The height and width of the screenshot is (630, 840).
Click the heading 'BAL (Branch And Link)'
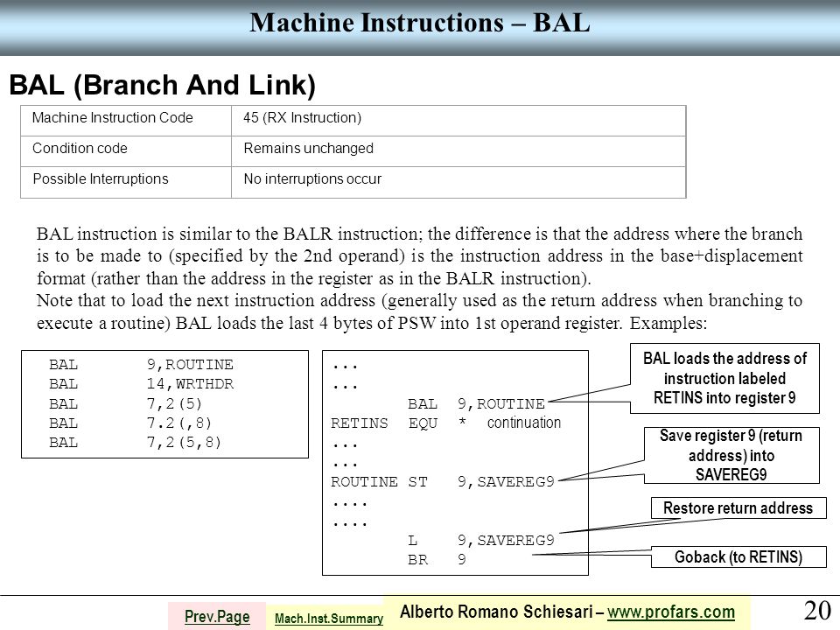click(163, 85)
